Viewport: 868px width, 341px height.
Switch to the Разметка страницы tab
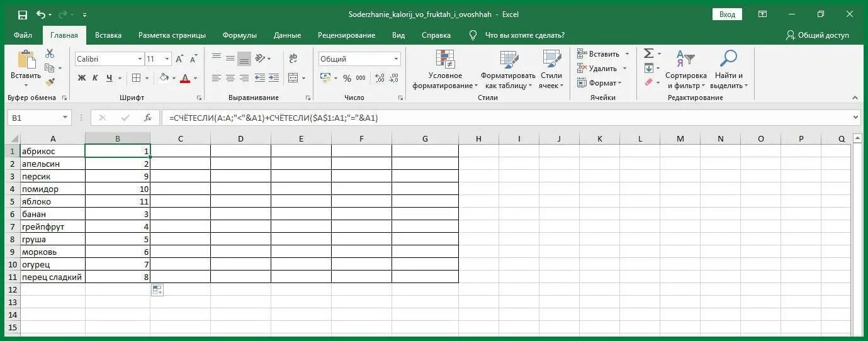pos(172,35)
